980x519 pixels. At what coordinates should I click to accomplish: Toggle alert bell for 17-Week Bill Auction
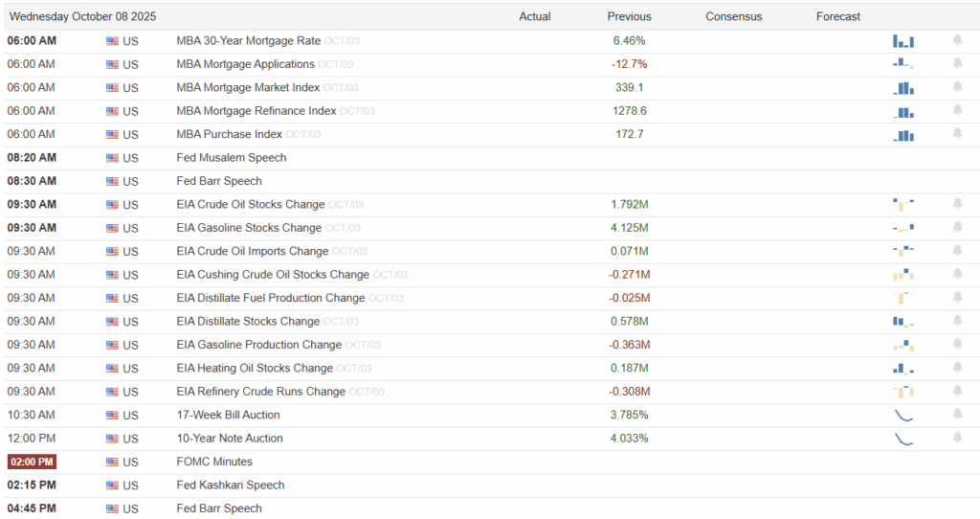click(957, 415)
